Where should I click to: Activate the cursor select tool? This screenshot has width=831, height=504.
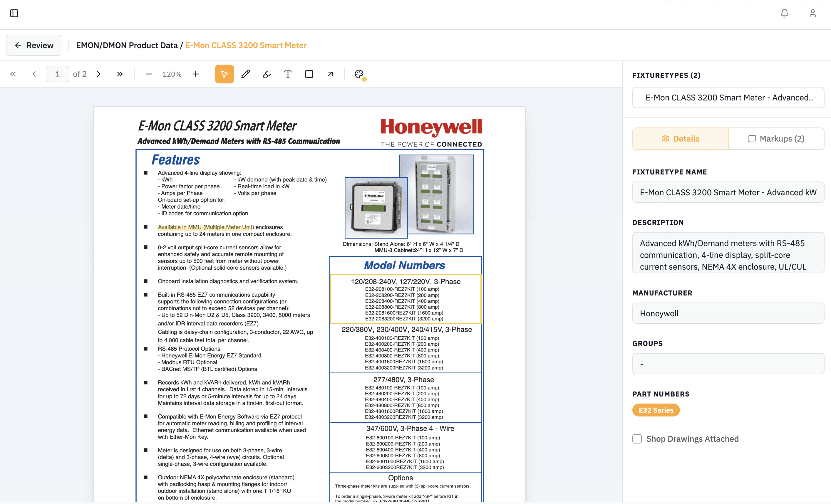pos(224,74)
